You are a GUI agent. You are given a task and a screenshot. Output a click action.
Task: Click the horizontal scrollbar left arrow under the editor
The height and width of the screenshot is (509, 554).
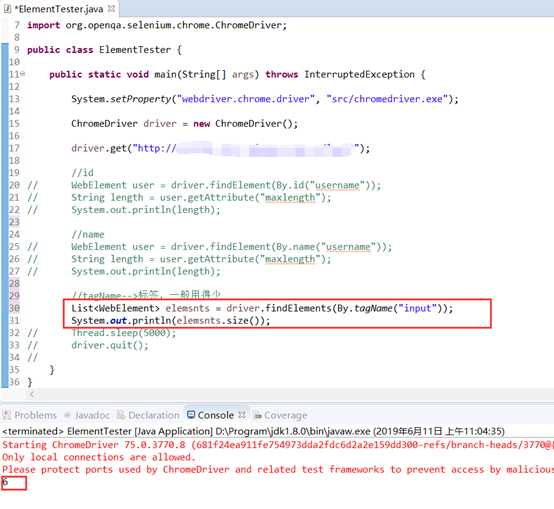(32, 394)
